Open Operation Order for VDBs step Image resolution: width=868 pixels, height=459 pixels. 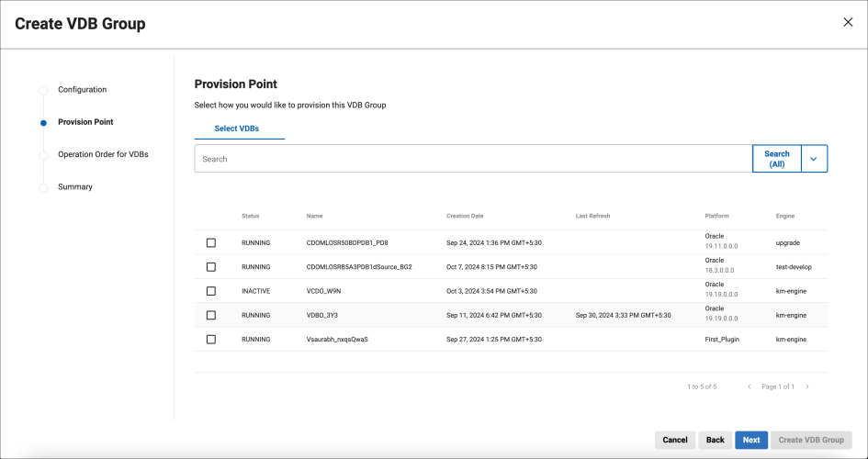coord(103,154)
